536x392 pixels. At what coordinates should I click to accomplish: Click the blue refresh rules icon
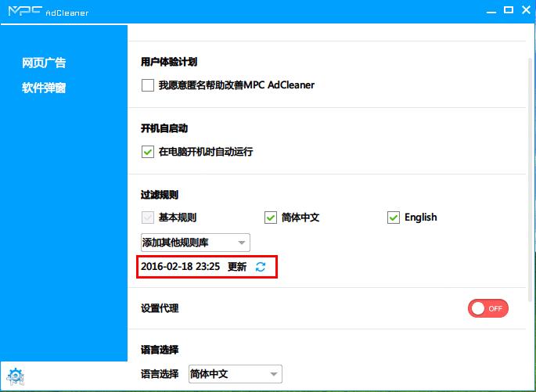pyautogui.click(x=261, y=267)
